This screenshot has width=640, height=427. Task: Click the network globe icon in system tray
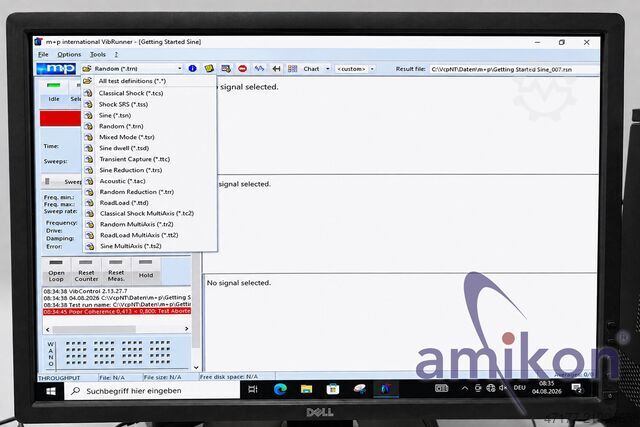click(491, 388)
